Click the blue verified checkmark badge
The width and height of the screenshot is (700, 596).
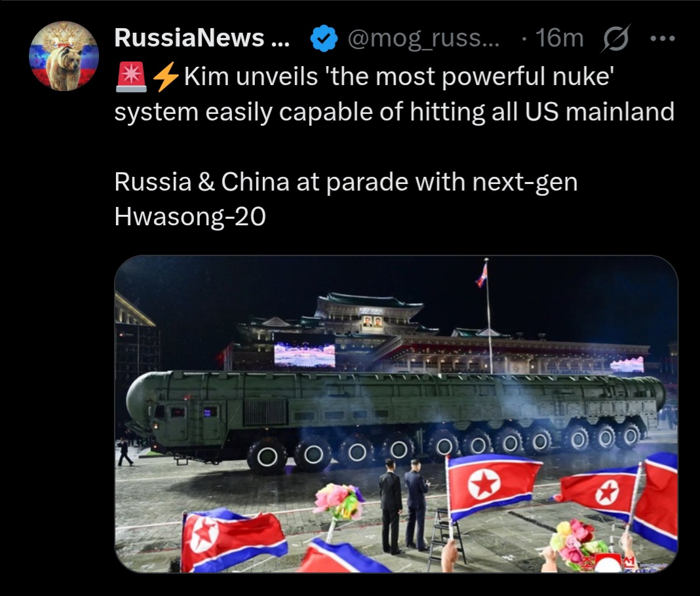pyautogui.click(x=323, y=39)
